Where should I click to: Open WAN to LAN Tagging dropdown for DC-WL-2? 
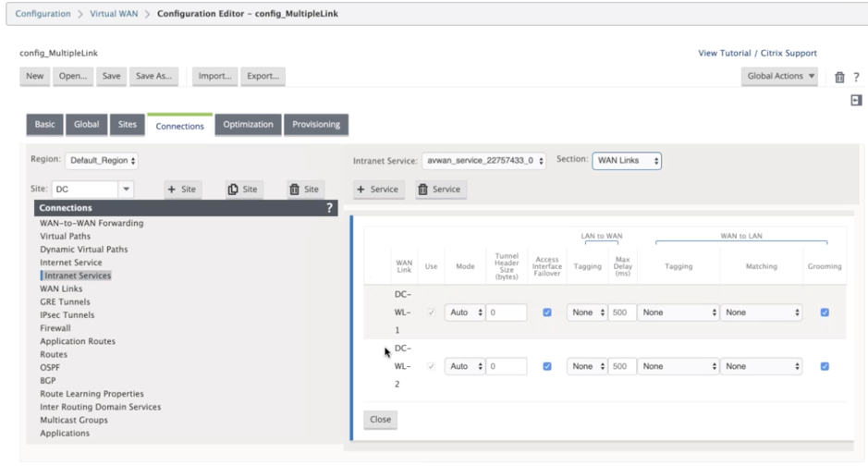coord(679,366)
